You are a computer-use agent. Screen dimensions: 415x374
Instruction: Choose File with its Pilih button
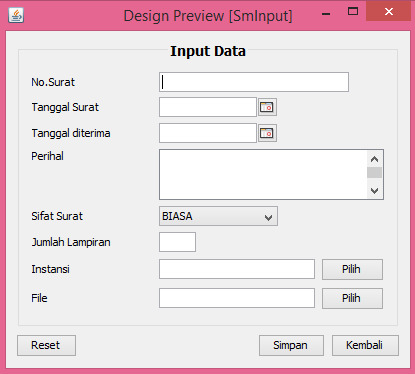(x=352, y=298)
